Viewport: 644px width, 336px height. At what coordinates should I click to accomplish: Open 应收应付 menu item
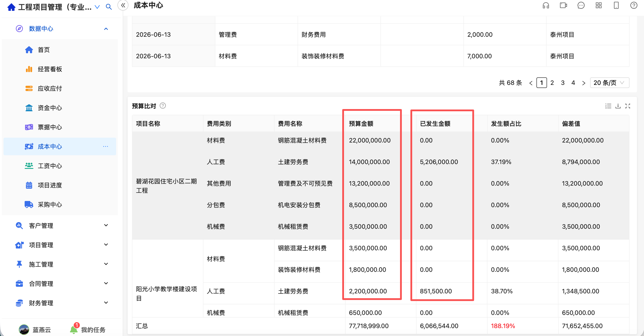[60, 88]
